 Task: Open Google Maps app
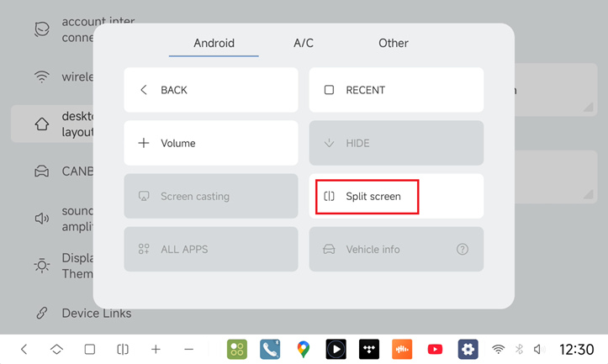(x=304, y=349)
